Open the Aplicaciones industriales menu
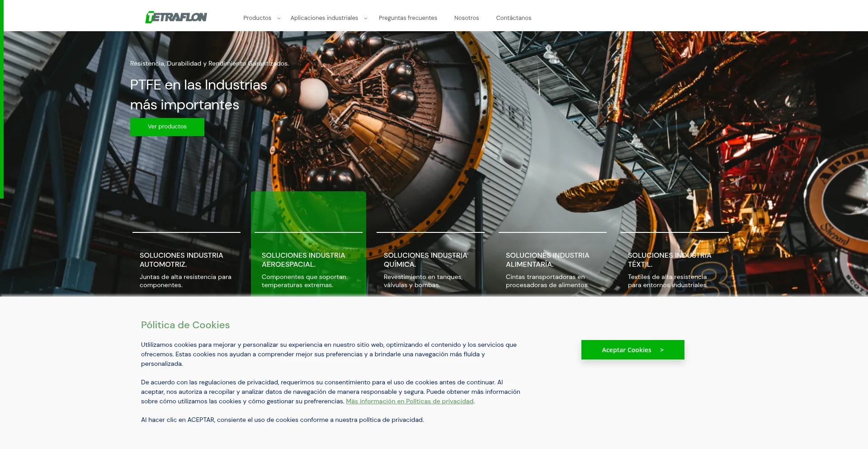 (324, 18)
